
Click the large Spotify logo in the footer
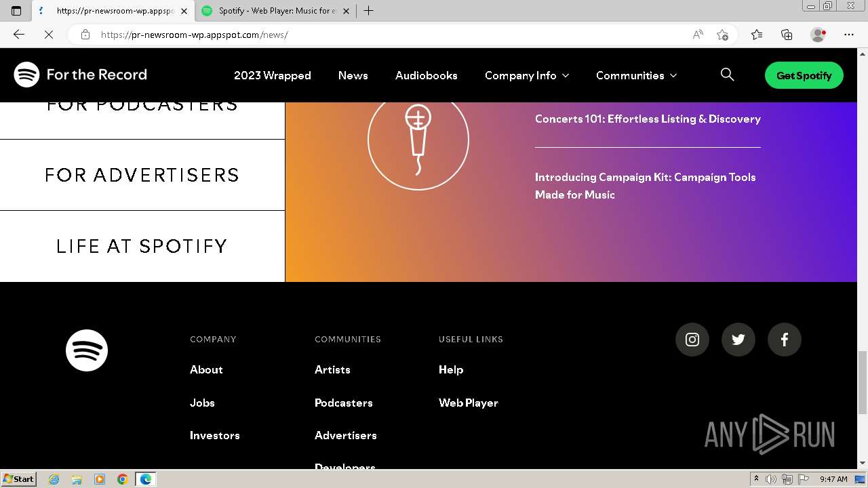87,350
